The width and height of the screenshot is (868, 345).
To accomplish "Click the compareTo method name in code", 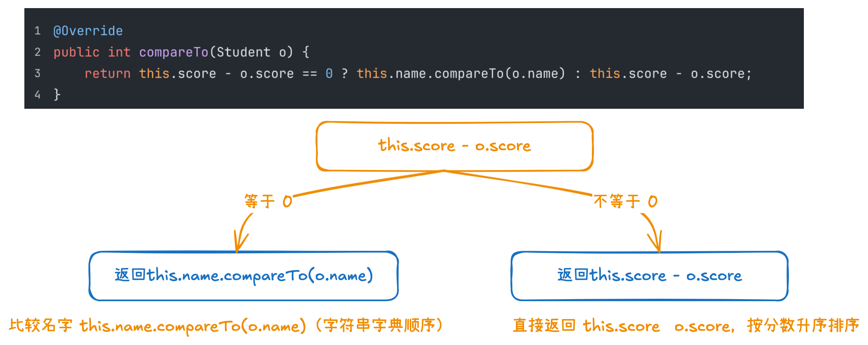I will click(x=173, y=52).
